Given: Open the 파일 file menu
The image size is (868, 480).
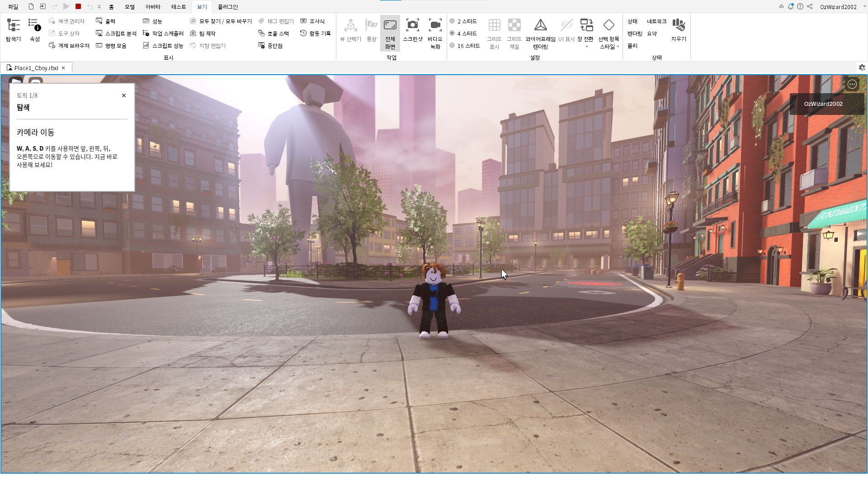Looking at the screenshot, I should click(x=13, y=7).
